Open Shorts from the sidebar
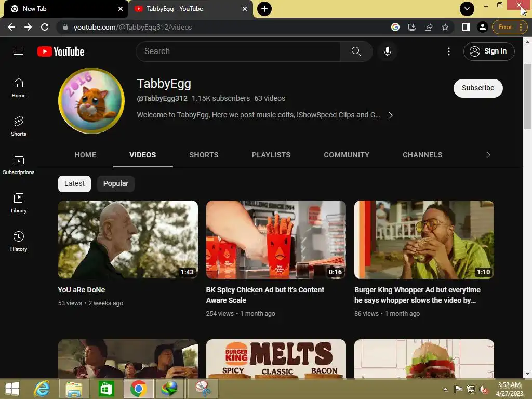532x399 pixels. 19,126
